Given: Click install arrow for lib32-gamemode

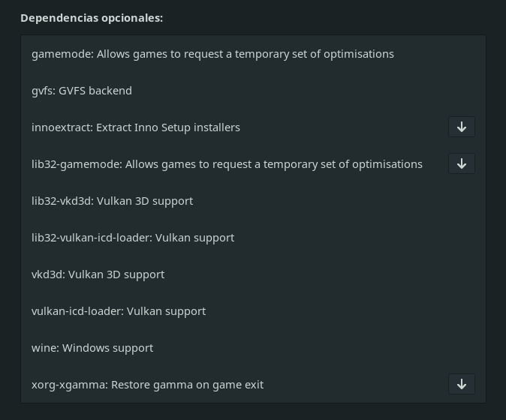Looking at the screenshot, I should coord(462,164).
